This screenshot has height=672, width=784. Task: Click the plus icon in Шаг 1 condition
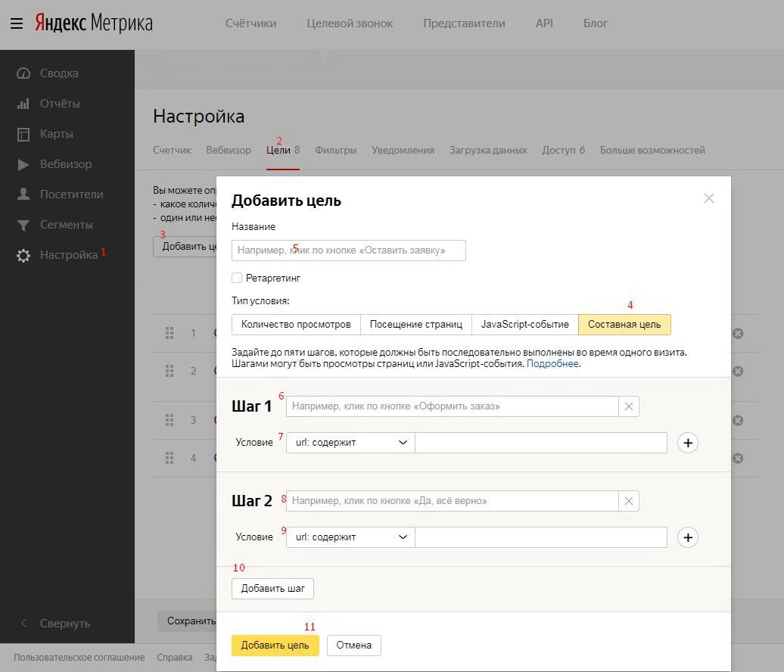pos(687,443)
